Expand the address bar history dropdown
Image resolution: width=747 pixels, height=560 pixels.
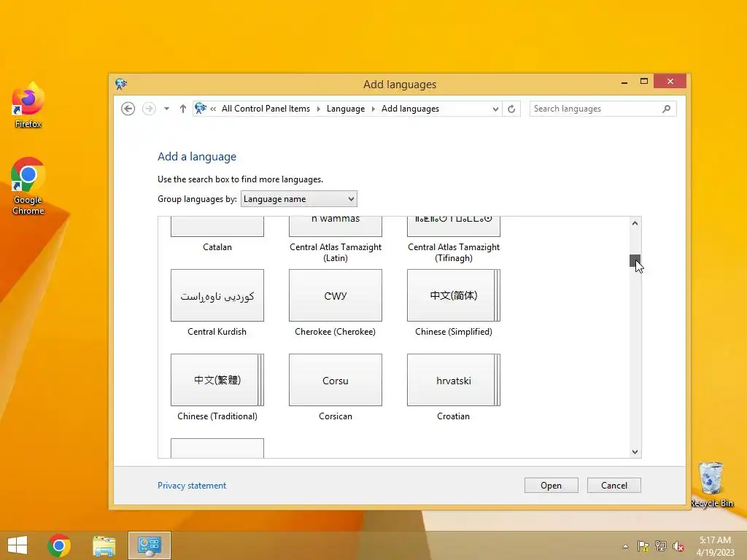tap(495, 109)
